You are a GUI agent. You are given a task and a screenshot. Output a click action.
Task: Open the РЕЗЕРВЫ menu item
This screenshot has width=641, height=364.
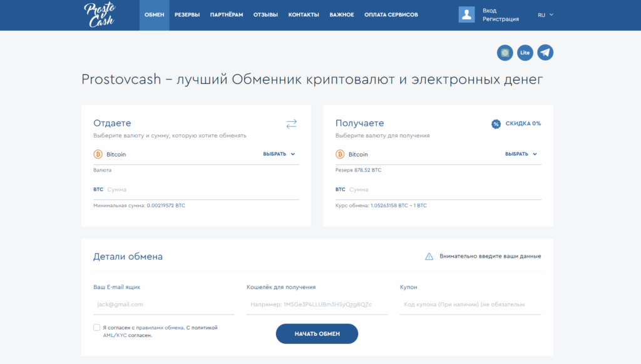coord(187,15)
